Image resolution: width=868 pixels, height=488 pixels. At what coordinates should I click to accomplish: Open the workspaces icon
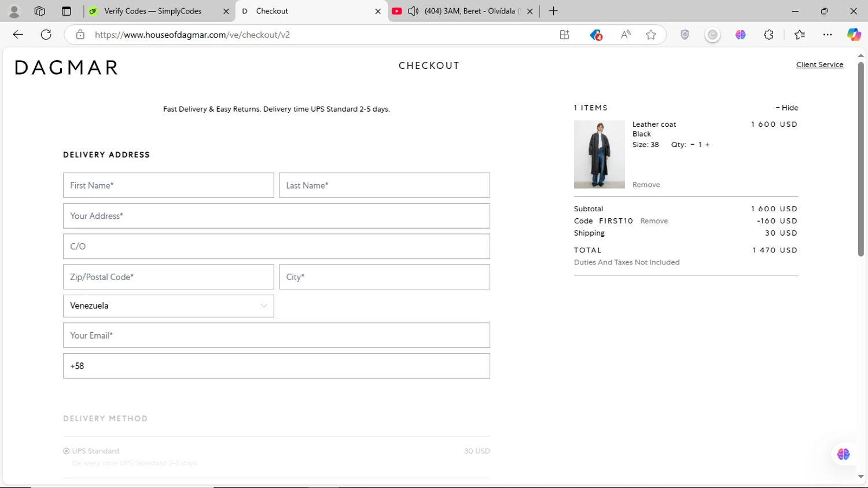(40, 11)
